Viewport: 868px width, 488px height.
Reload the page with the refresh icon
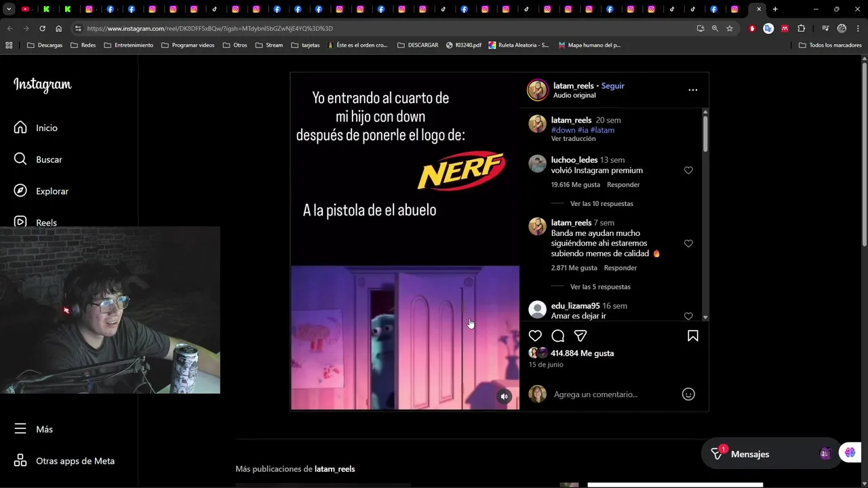click(42, 28)
